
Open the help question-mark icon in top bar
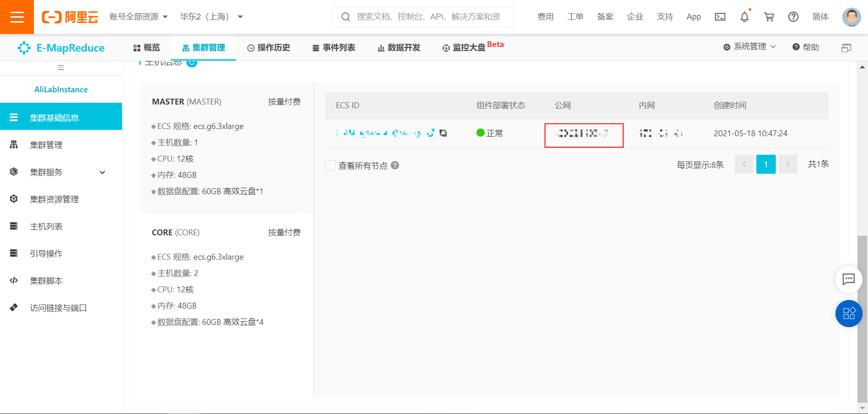793,17
